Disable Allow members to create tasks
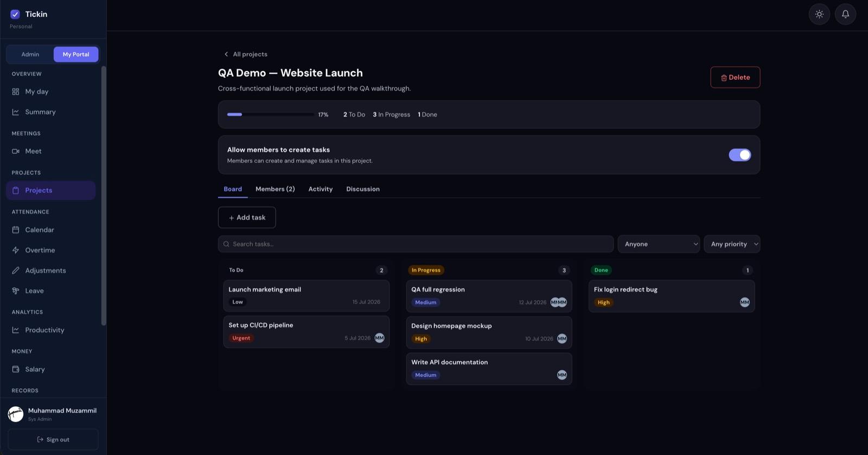The width and height of the screenshot is (868, 455). tap(740, 155)
